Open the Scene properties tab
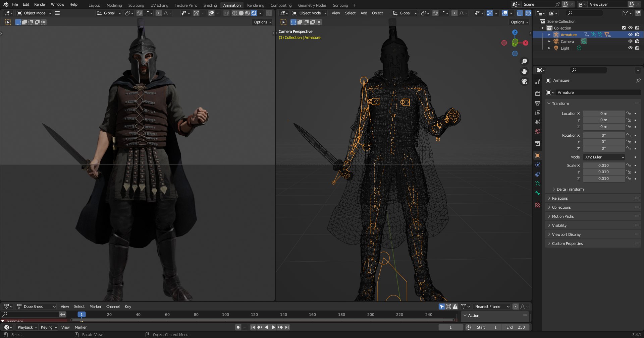 pos(538,122)
